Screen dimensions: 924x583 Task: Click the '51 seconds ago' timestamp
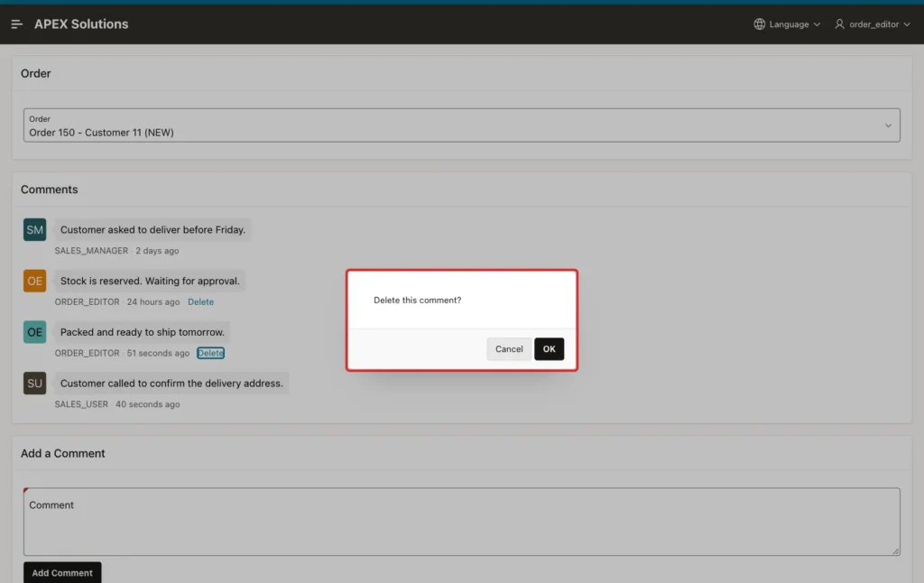click(x=158, y=353)
